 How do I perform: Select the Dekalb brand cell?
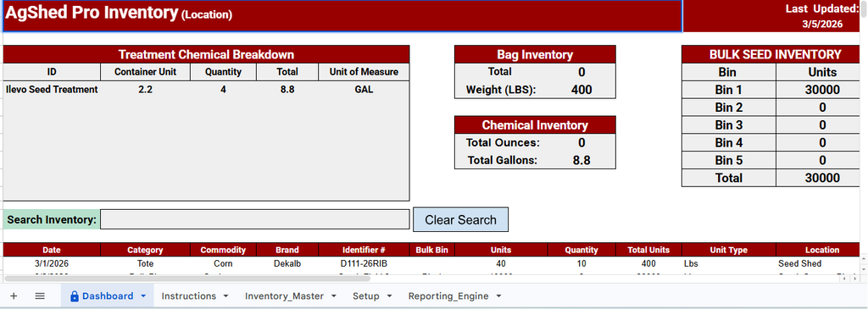point(287,263)
